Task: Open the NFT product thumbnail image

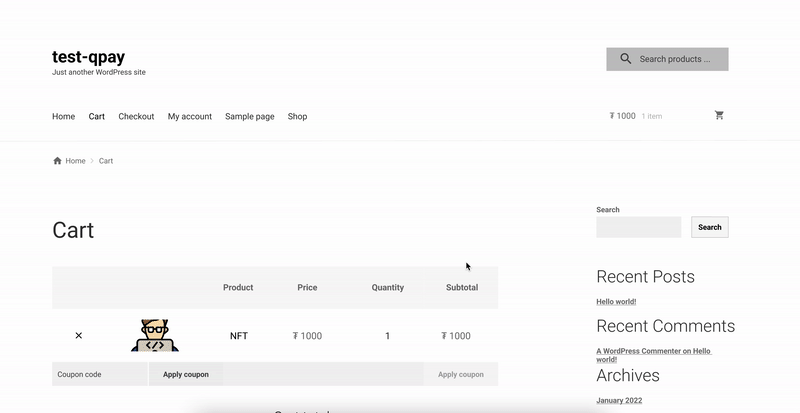Action: [x=155, y=335]
